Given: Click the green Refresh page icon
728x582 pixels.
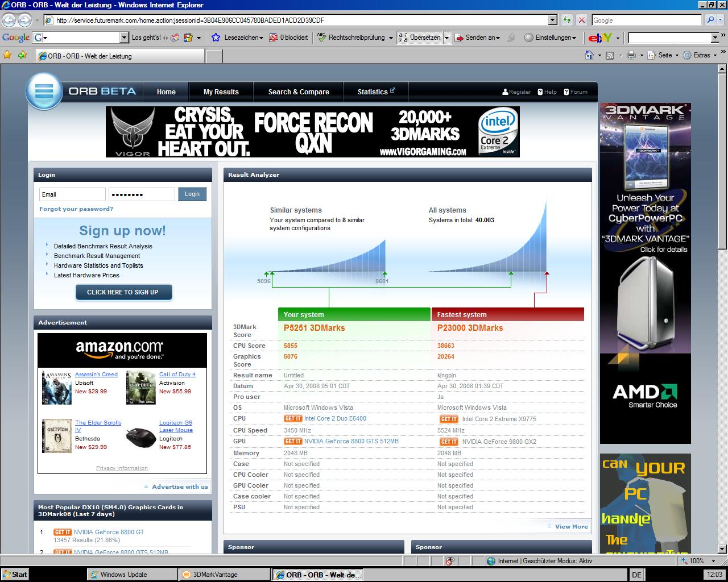Looking at the screenshot, I should (x=567, y=20).
